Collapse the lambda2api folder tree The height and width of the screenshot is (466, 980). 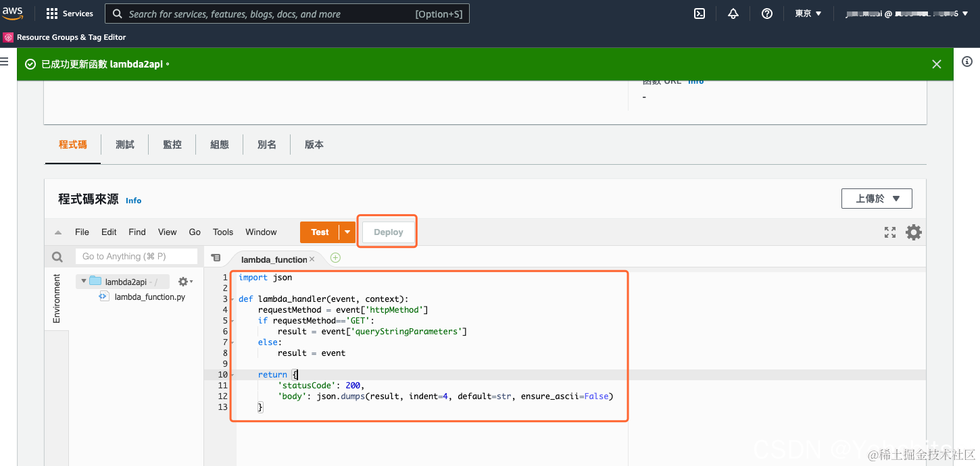click(84, 281)
